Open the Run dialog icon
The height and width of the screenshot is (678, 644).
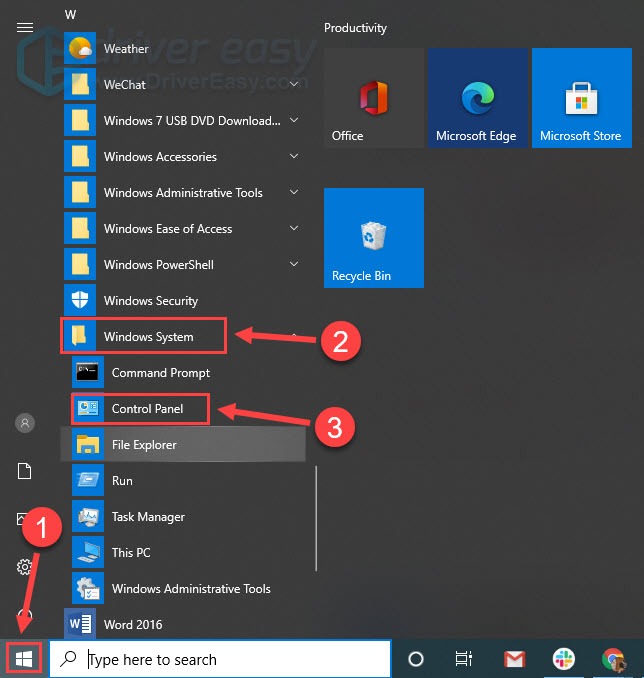88,480
